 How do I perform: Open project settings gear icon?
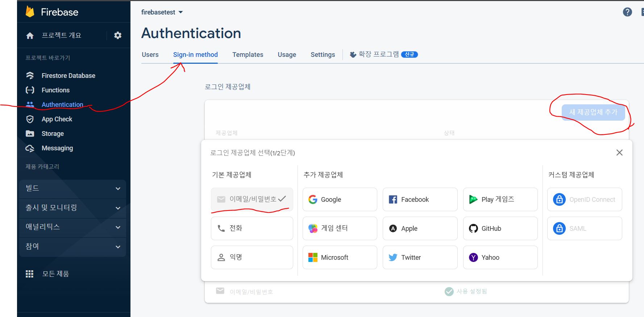tap(118, 36)
